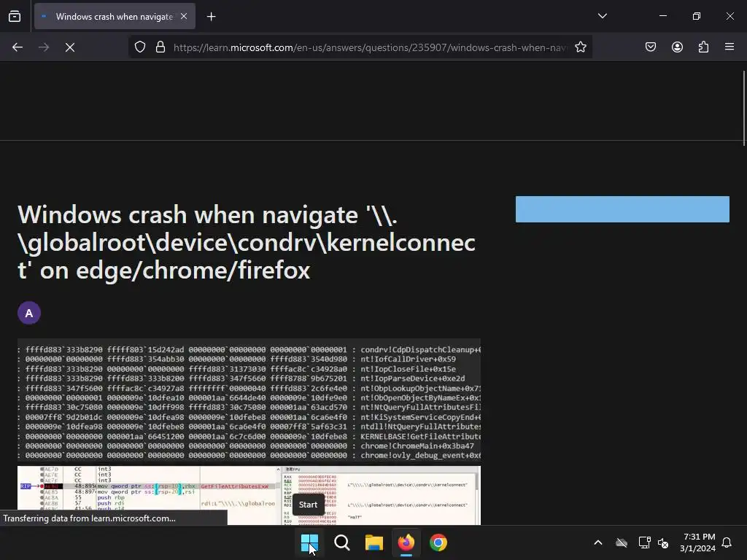Expand the list all tabs chevron
Viewport: 747px width, 560px height.
[602, 16]
